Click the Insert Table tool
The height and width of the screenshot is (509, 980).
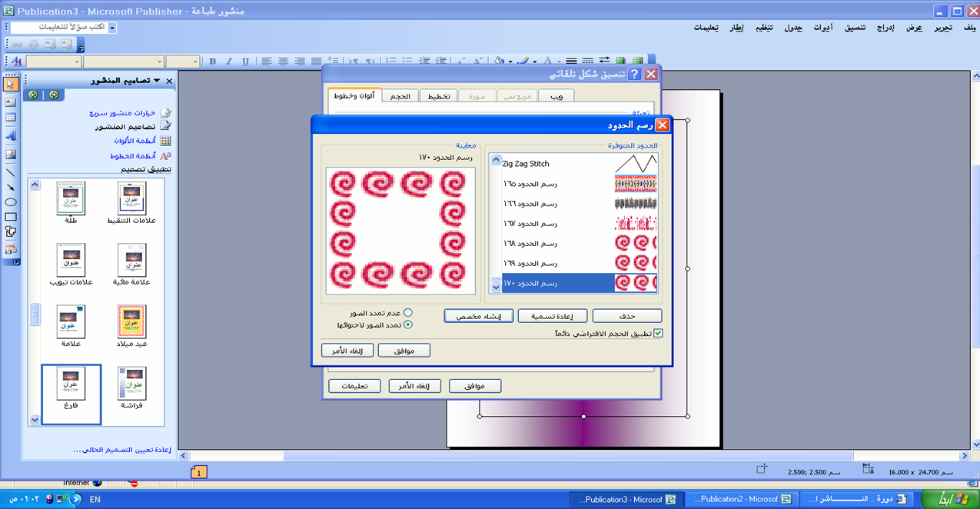coord(11,118)
